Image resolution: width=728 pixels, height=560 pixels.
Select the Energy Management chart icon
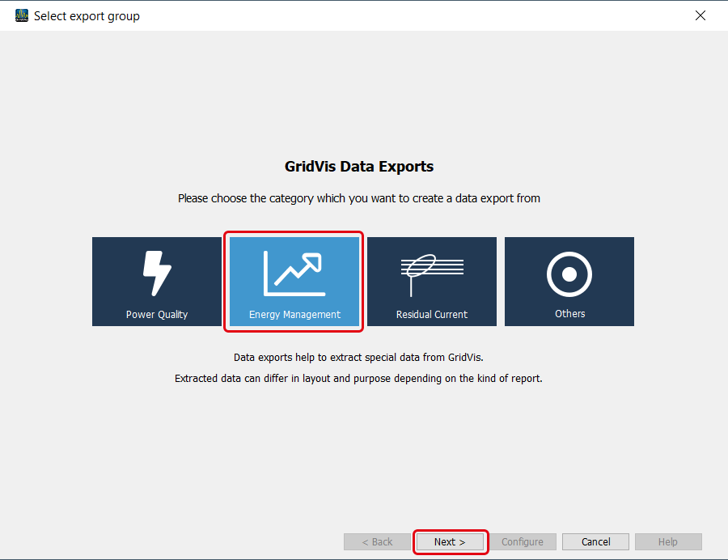click(x=294, y=274)
